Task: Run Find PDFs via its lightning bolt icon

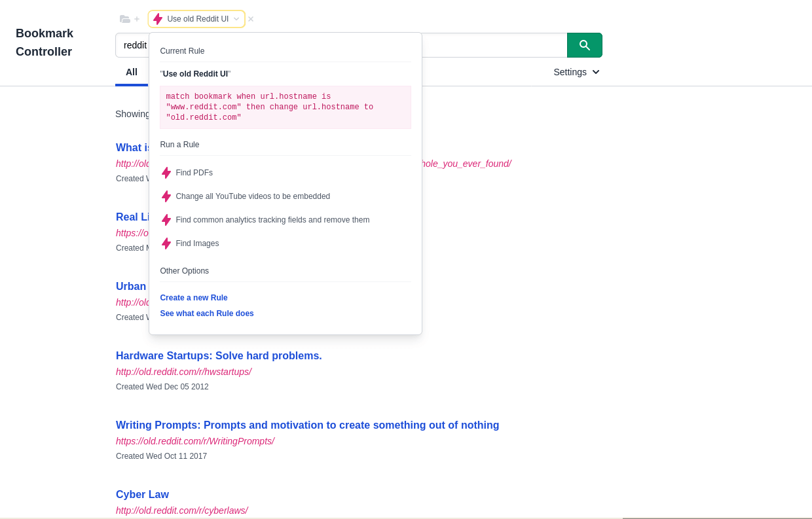Action: point(166,173)
